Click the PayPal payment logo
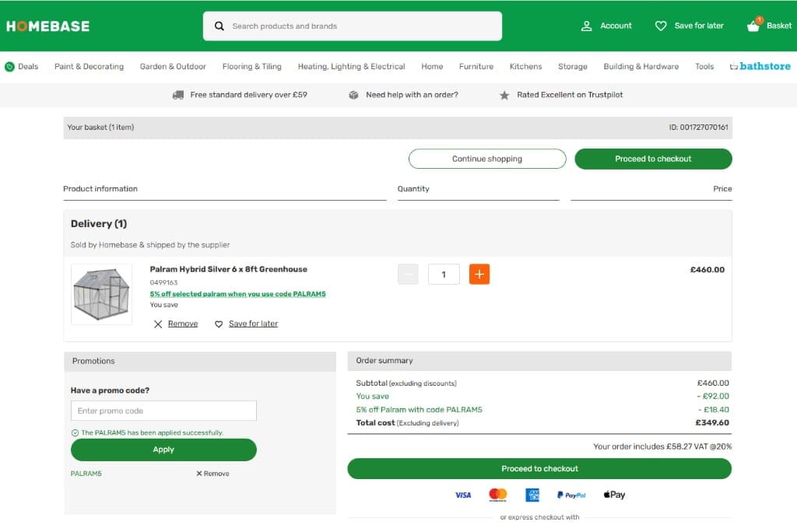The width and height of the screenshot is (797, 532). point(571,495)
